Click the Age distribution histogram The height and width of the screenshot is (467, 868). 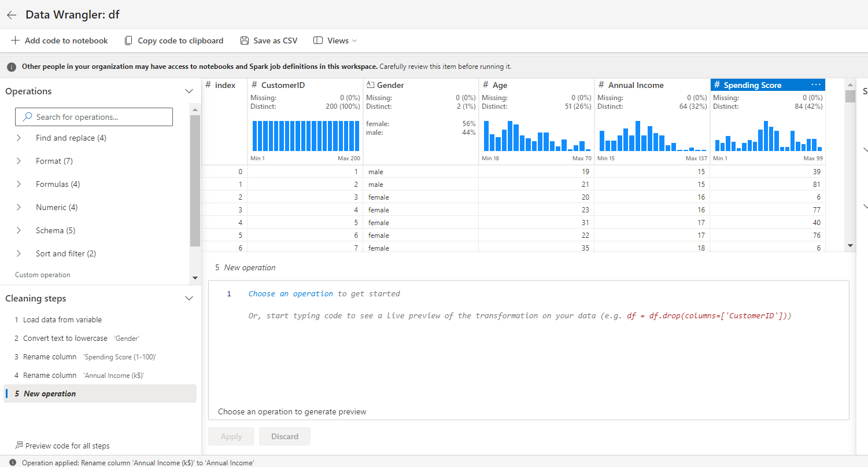pos(537,136)
